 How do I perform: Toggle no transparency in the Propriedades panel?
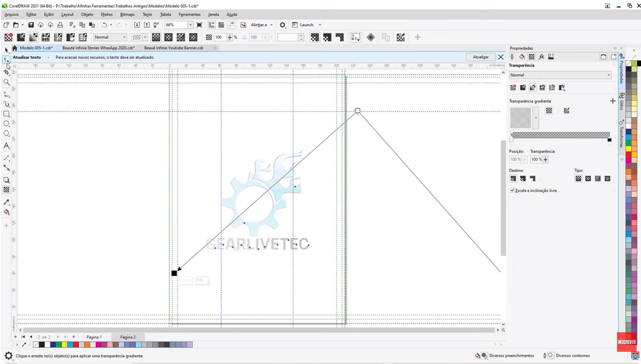513,87
